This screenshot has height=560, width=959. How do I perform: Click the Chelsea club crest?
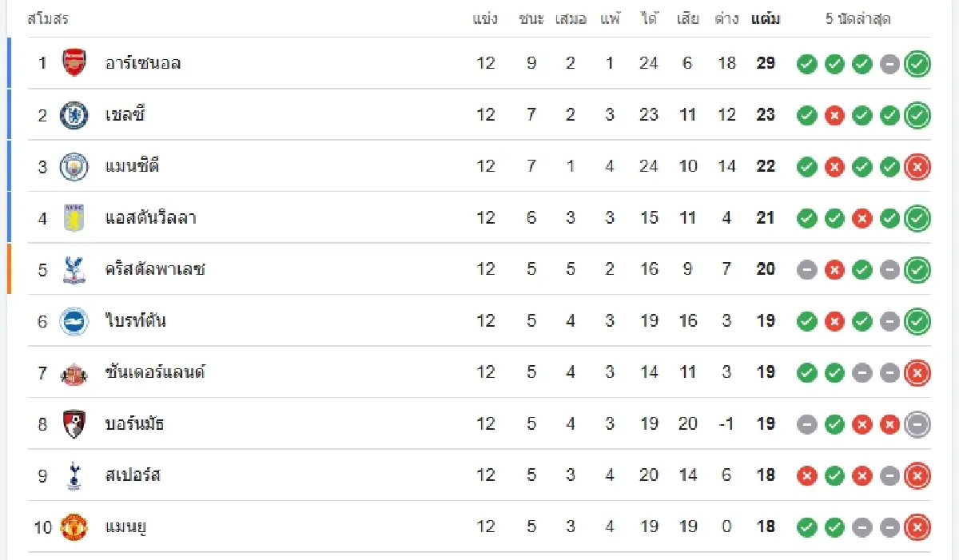(x=74, y=115)
